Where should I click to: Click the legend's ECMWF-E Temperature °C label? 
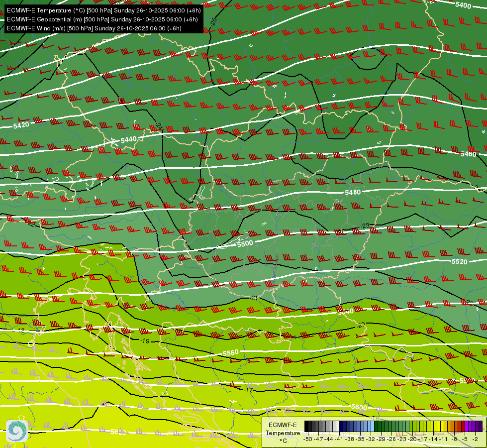[283, 433]
